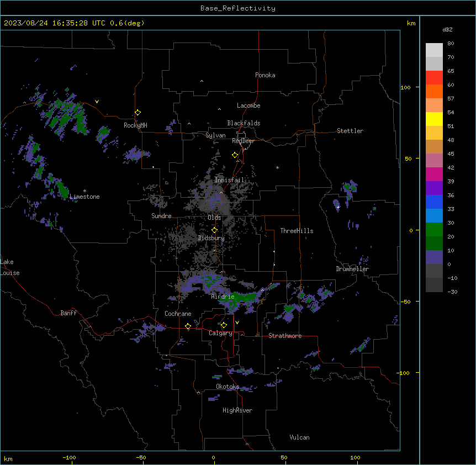Image resolution: width=476 pixels, height=465 pixels.
Task: Click the Drumheller label
Action: 352,269
